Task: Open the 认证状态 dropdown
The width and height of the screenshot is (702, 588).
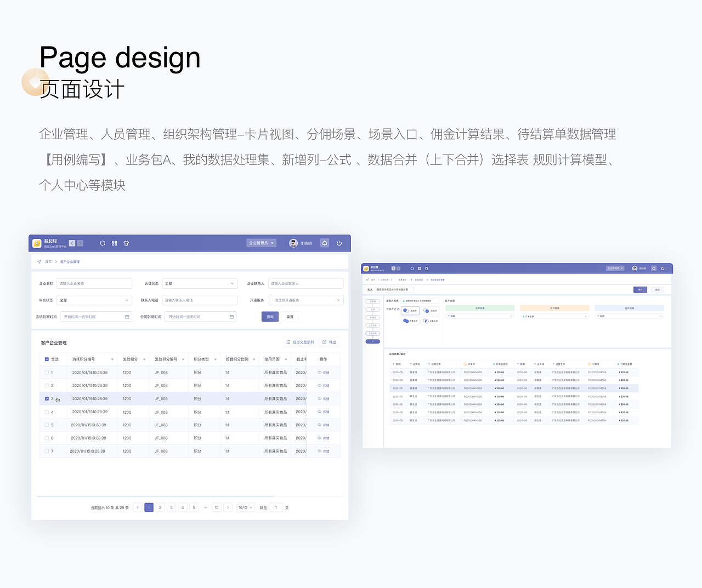Action: [x=200, y=283]
